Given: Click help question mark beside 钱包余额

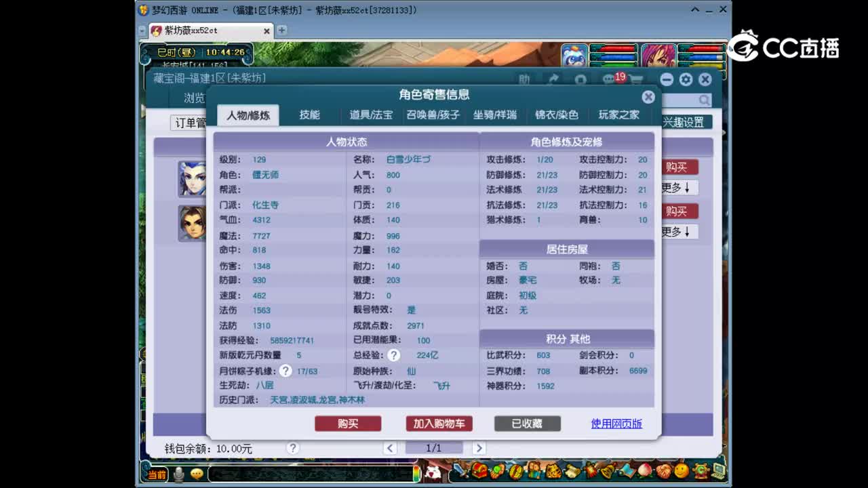Looking at the screenshot, I should click(292, 448).
